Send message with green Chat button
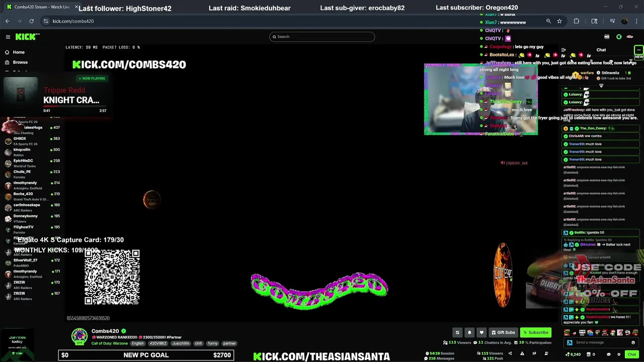Screen dimensions: 644x362 tap(632, 354)
